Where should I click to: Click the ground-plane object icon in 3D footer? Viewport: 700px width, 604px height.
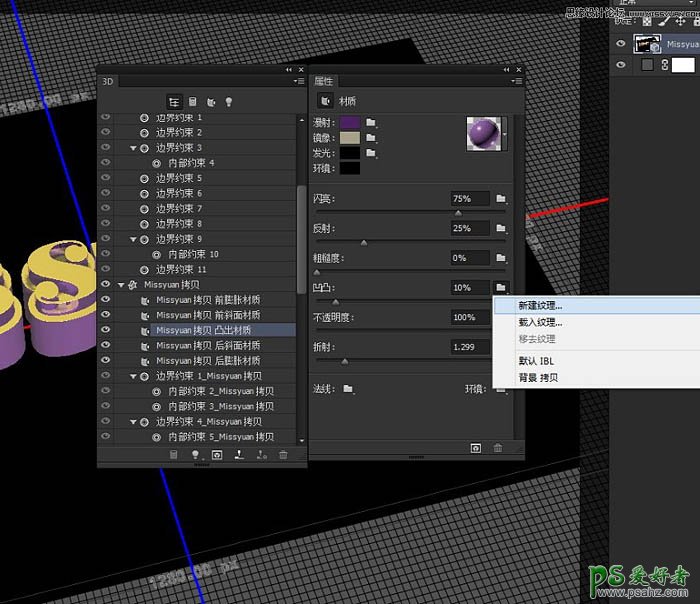(x=239, y=454)
